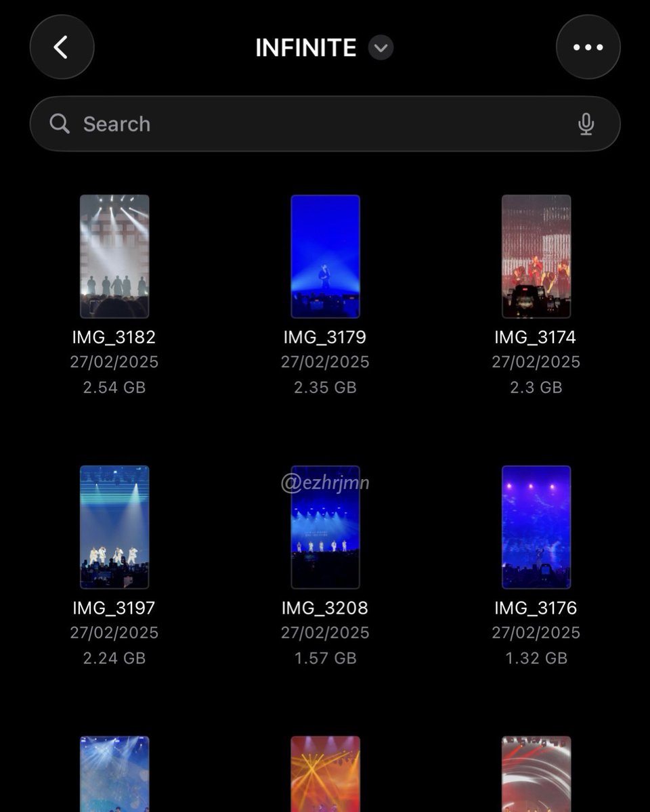Tap the 1.57 GB size label
The width and height of the screenshot is (650, 812).
[325, 658]
